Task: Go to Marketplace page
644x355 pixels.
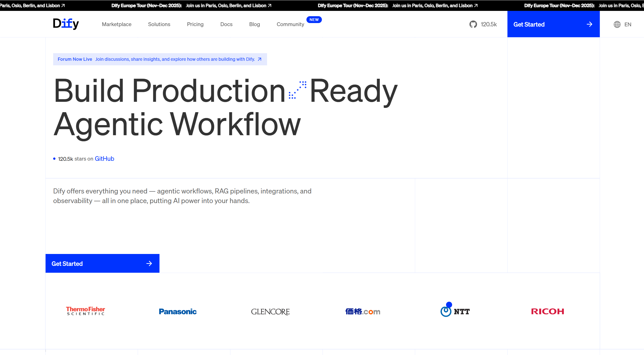Action: coord(116,24)
